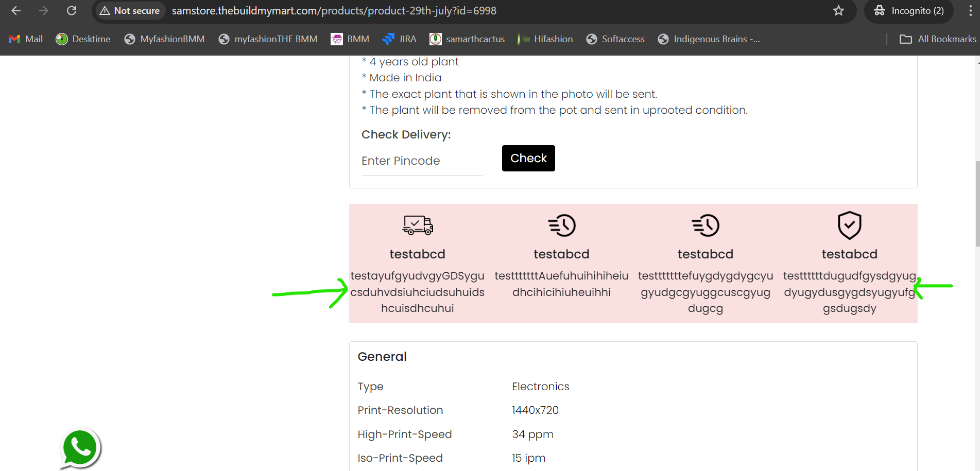Click the 'General' section heading
This screenshot has width=980, height=471.
click(x=382, y=357)
